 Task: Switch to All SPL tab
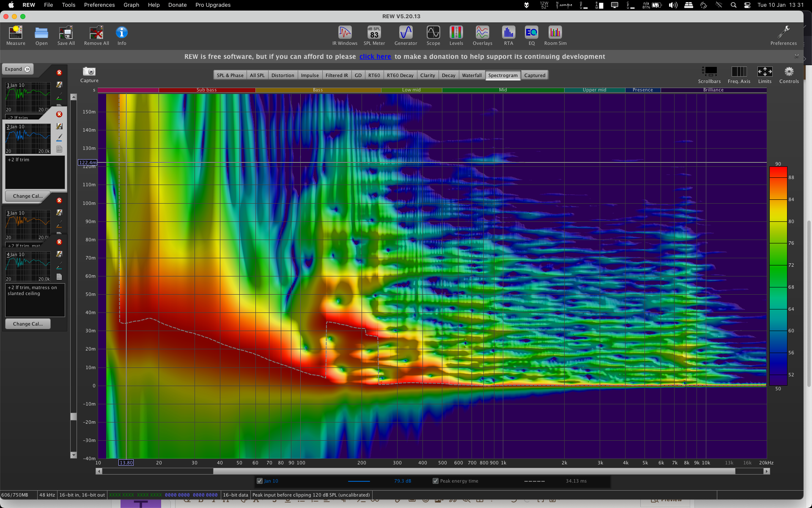(257, 75)
